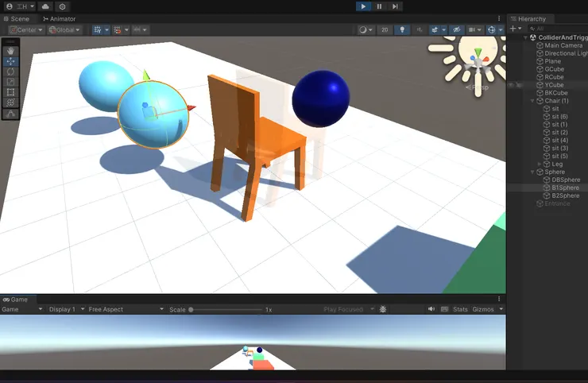This screenshot has height=383, width=588.
Task: Open the settings hexagon icon
Action: (62, 6)
